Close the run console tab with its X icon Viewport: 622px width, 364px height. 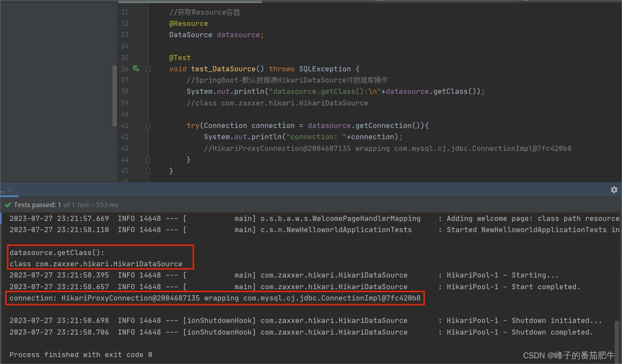tap(10, 190)
